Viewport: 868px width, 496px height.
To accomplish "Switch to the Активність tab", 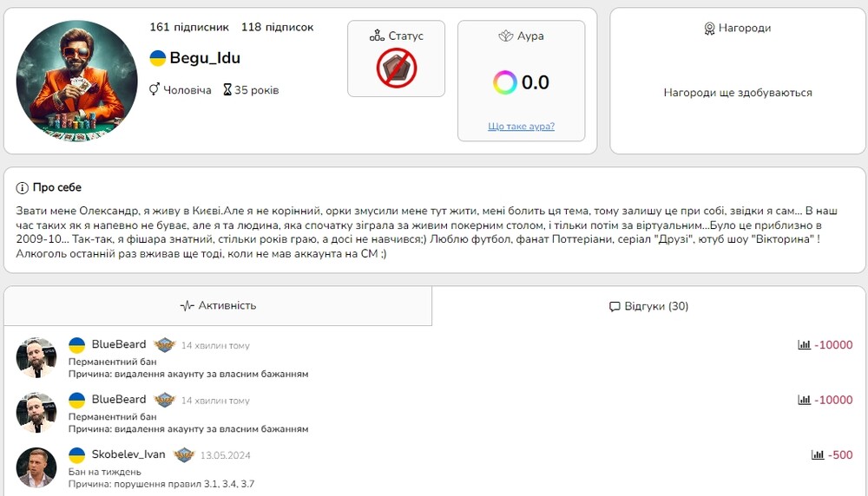I will click(218, 305).
